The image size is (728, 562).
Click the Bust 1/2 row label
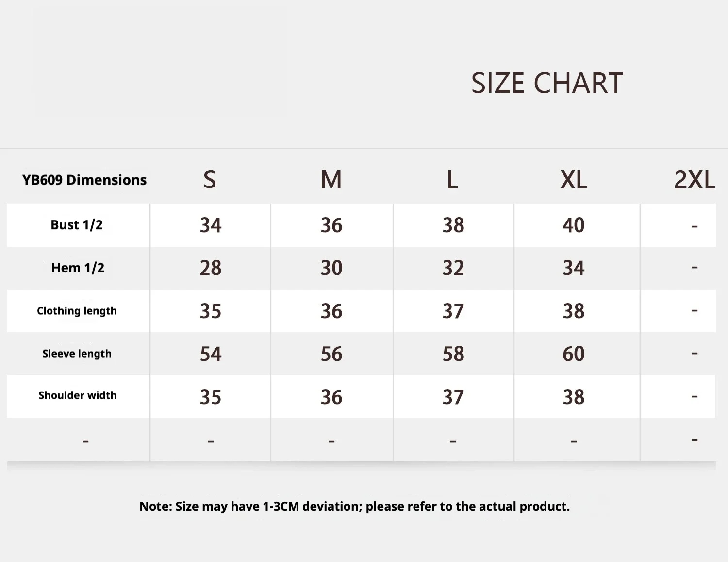77,225
